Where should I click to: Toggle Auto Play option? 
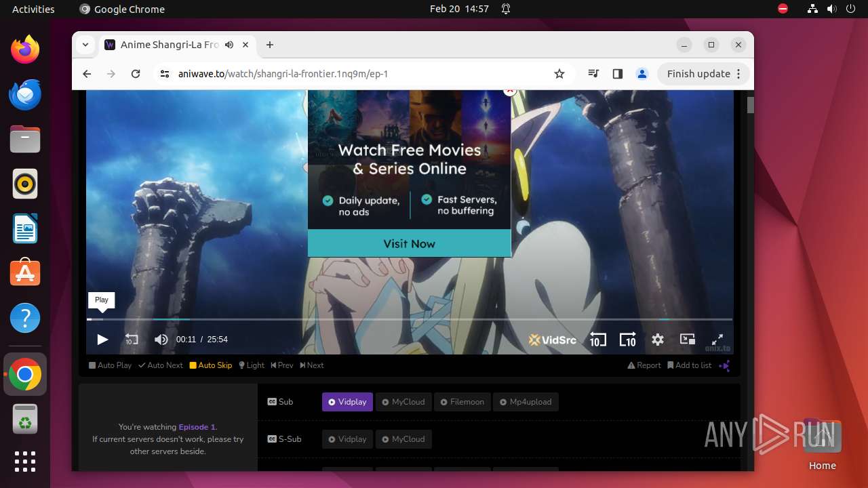coord(110,365)
